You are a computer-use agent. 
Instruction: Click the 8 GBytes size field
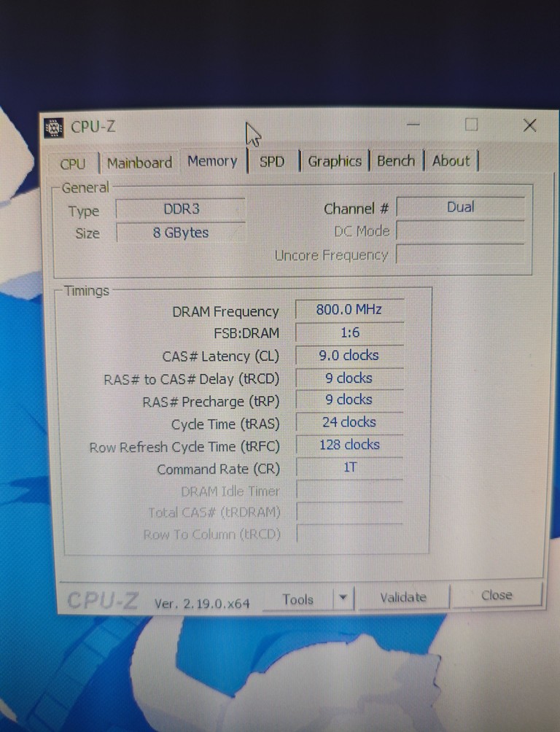tap(181, 233)
